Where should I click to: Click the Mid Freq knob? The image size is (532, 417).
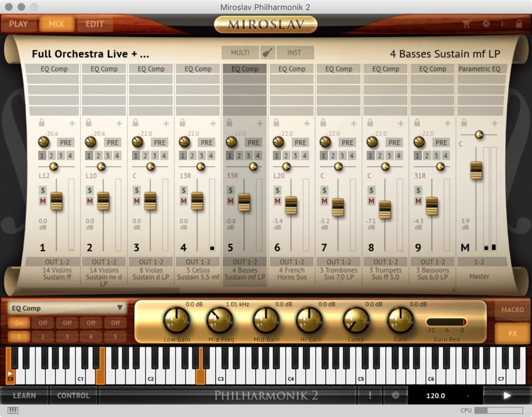pos(219,320)
